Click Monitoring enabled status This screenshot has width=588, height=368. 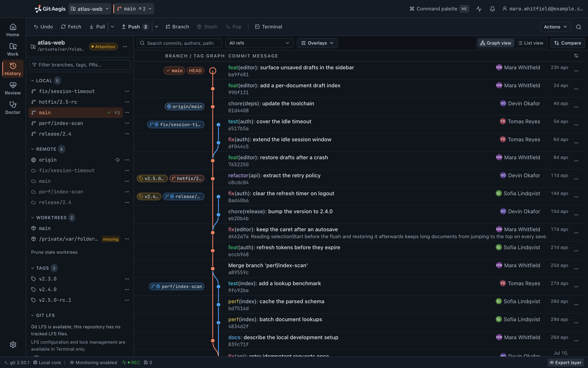93,362
